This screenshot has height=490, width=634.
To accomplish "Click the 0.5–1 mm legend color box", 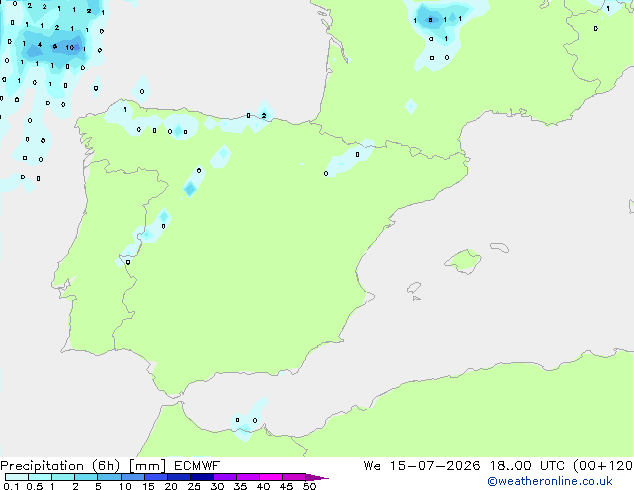I will (40, 477).
